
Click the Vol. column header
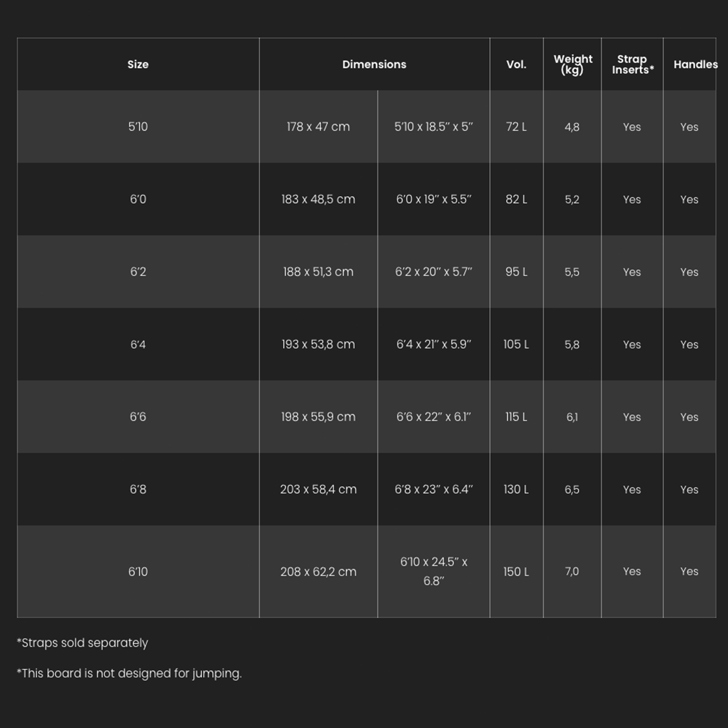(516, 65)
